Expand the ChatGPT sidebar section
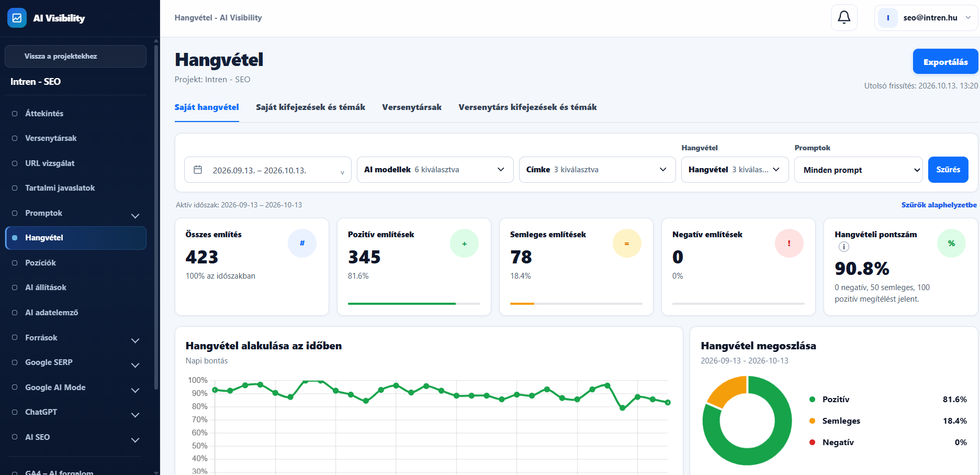Image resolution: width=980 pixels, height=475 pixels. point(135,415)
